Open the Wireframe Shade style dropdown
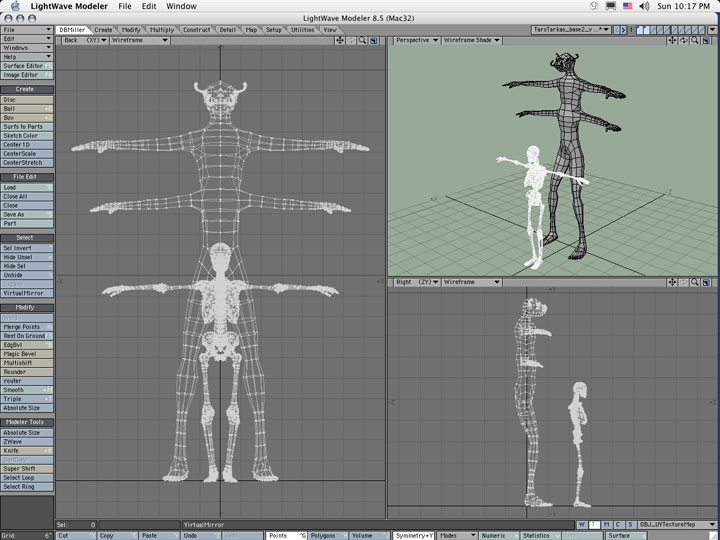This screenshot has height=540, width=720. tap(471, 40)
